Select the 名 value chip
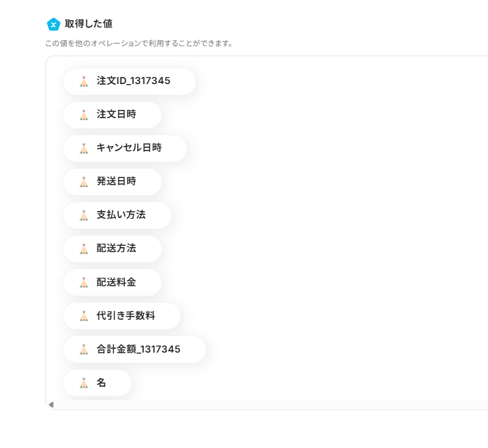Viewport: 488px width, 448px height. [x=101, y=383]
